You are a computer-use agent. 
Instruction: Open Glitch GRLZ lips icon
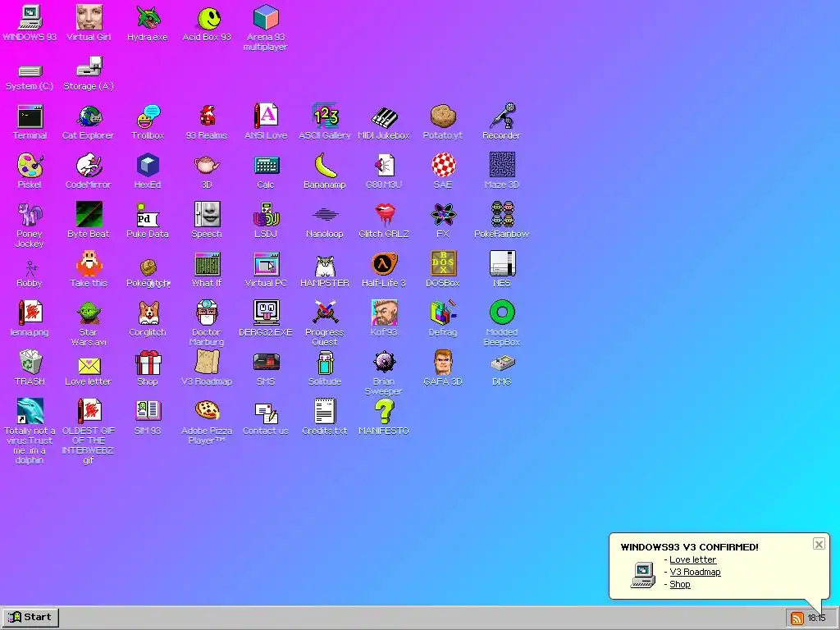[x=384, y=214]
